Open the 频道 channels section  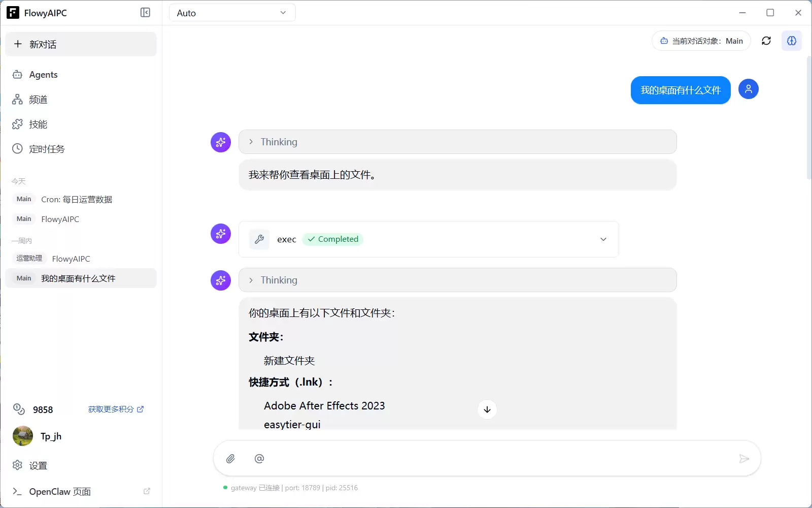38,100
